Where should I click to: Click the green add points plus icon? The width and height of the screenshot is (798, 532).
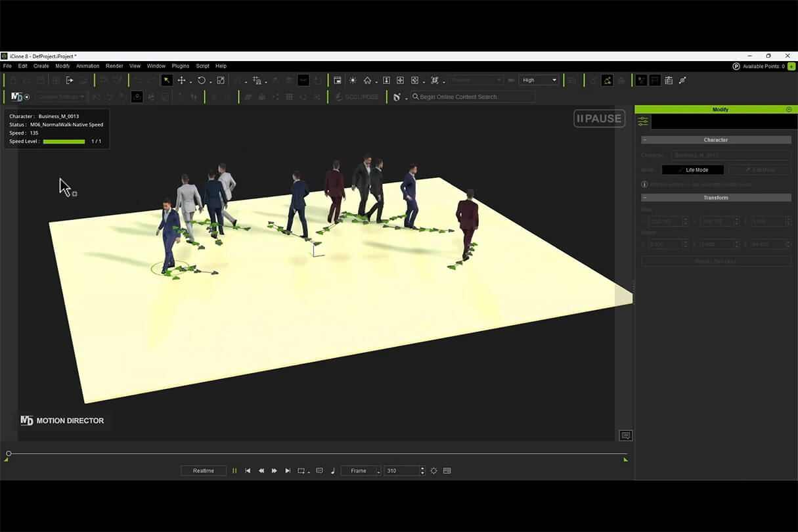pos(791,66)
